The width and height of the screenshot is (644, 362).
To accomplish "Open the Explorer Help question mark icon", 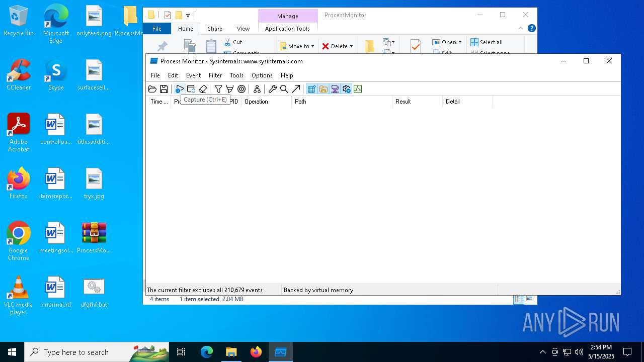I will [532, 28].
